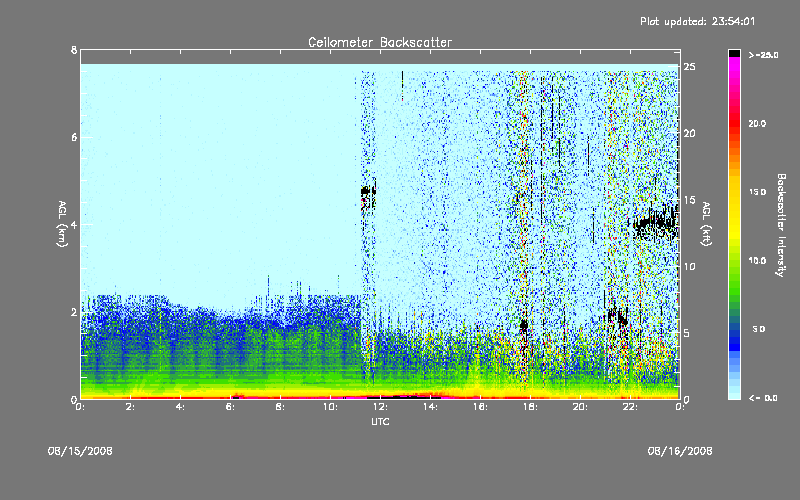Click the '20:' hour tick on UTC axis
This screenshot has height=500, width=800.
coord(580,407)
